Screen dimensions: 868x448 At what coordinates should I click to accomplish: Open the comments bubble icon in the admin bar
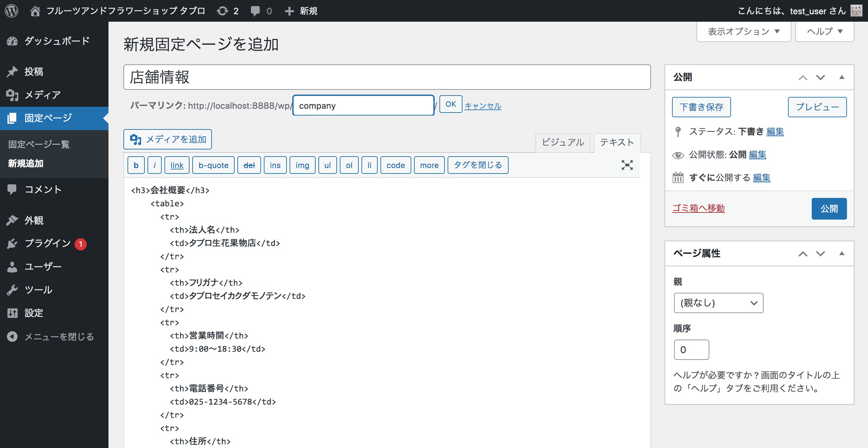pos(255,11)
